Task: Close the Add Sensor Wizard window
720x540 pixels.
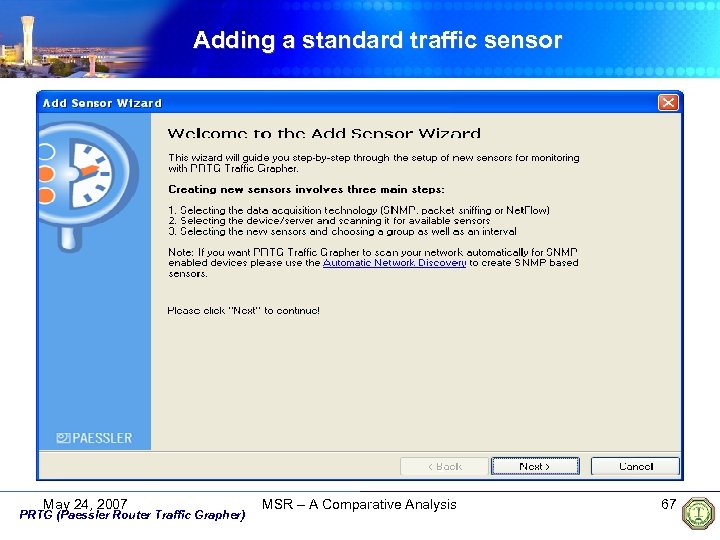Action: pyautogui.click(x=668, y=102)
